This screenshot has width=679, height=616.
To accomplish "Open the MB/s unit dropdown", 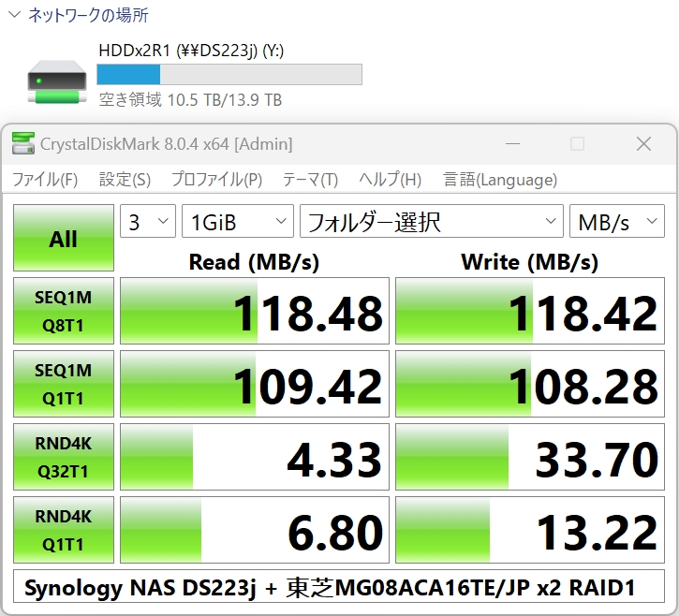I will pyautogui.click(x=617, y=221).
